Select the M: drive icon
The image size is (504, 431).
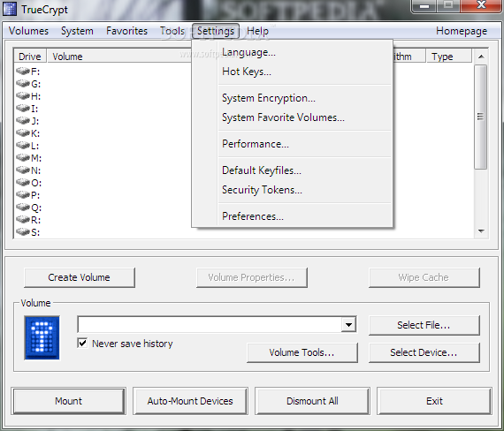point(23,157)
